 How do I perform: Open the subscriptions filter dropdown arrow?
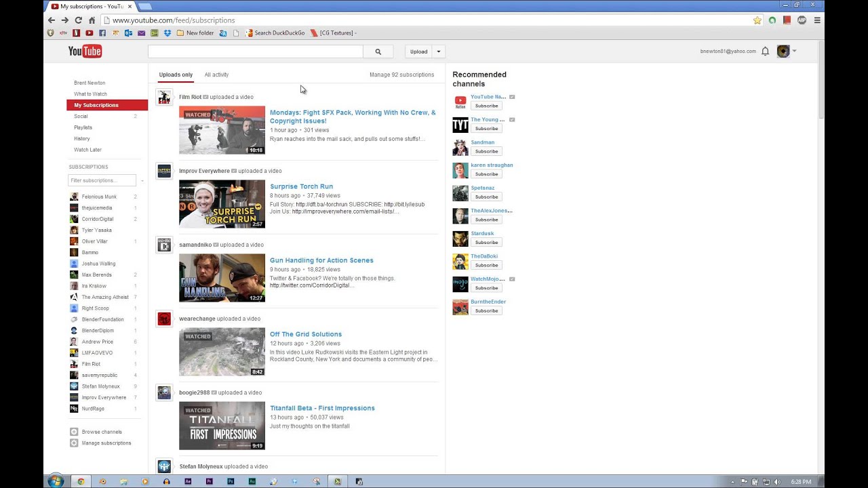pos(142,180)
